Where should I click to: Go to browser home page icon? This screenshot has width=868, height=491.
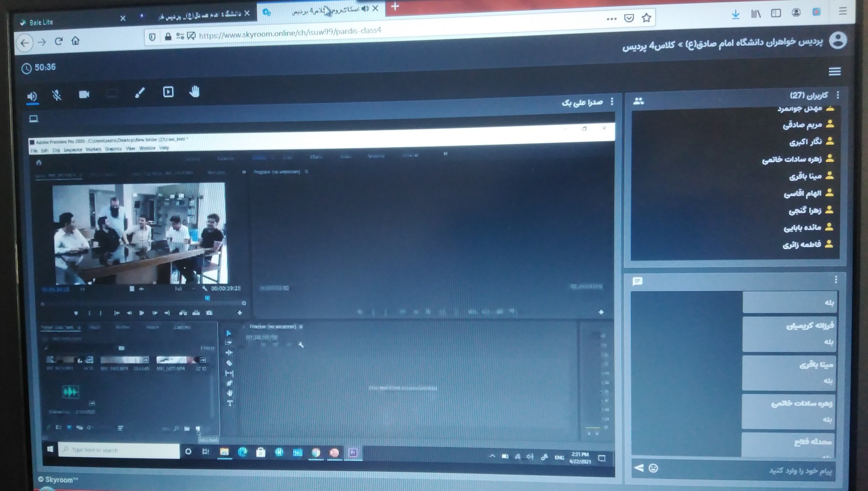[75, 41]
